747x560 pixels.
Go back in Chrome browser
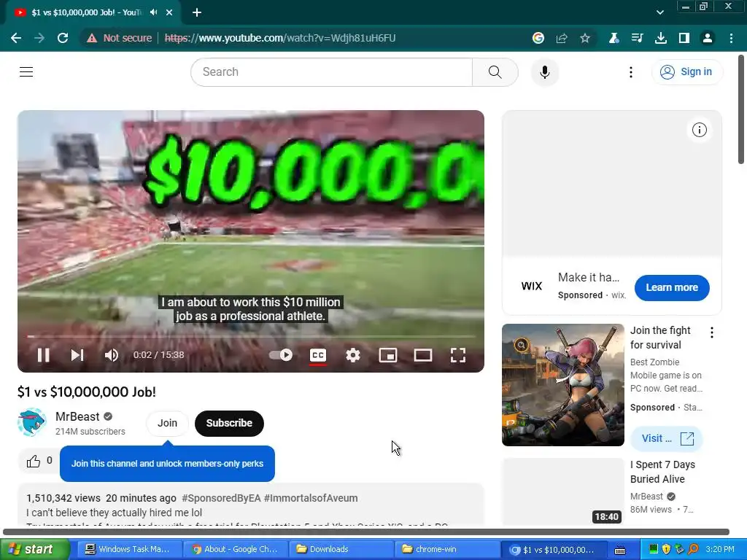[16, 38]
